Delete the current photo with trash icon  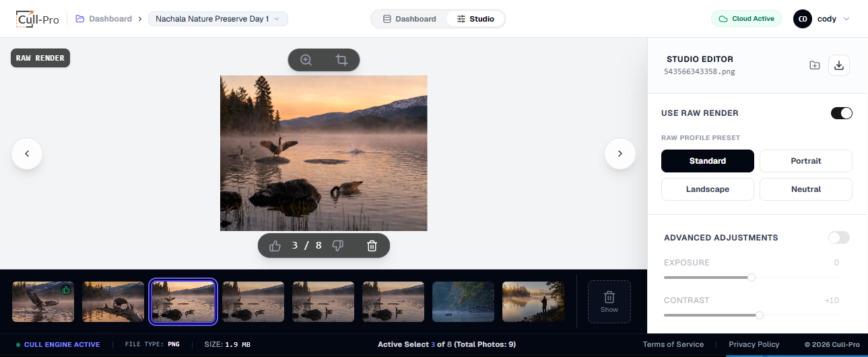372,246
